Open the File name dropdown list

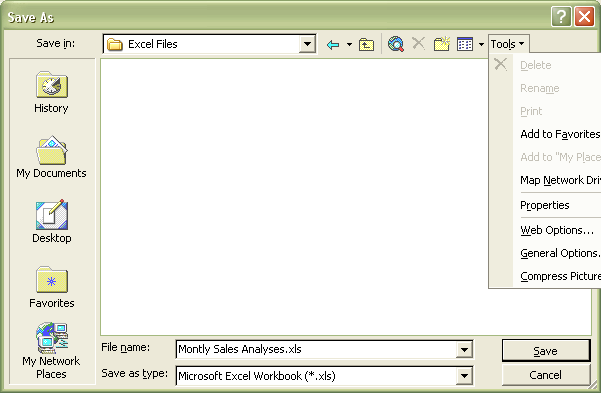click(x=464, y=349)
